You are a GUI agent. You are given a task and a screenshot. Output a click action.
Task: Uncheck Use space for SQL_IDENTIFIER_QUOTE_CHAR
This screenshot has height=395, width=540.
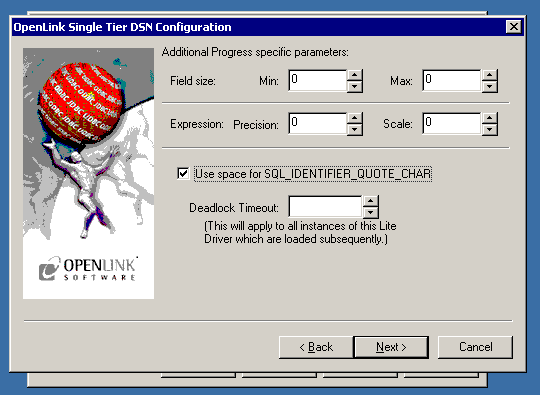(183, 174)
